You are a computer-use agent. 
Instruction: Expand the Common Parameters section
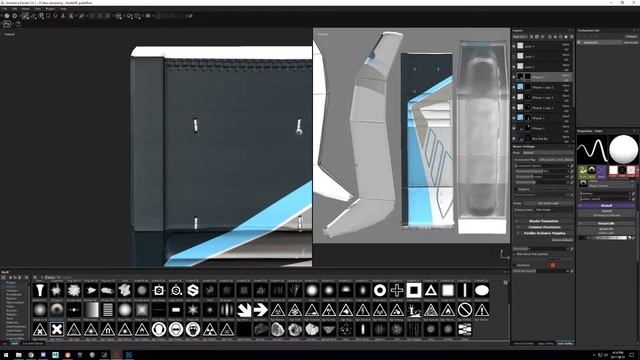point(544,227)
